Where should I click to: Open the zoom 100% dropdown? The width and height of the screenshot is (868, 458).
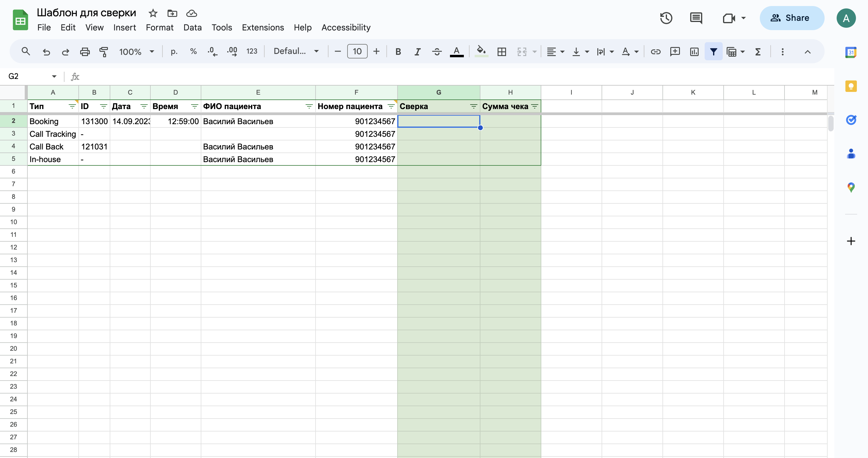137,52
